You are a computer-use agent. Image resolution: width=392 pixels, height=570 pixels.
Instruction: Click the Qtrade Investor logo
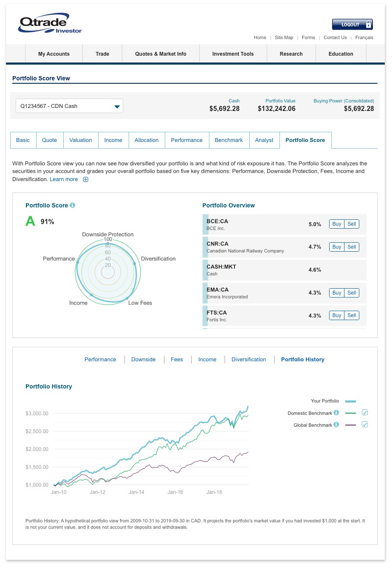tap(50, 24)
